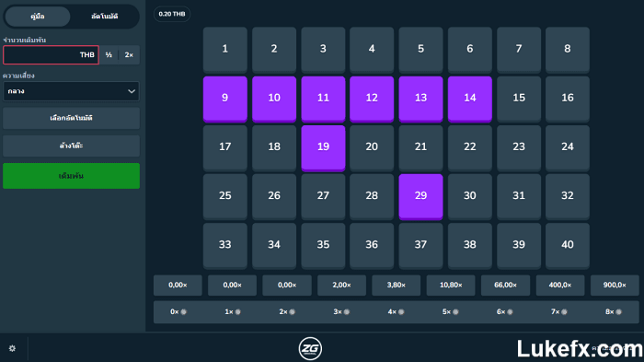Screen dimensions: 644x362
Task: Click the ล้างโต๊ะ clear table button
Action: tap(71, 146)
